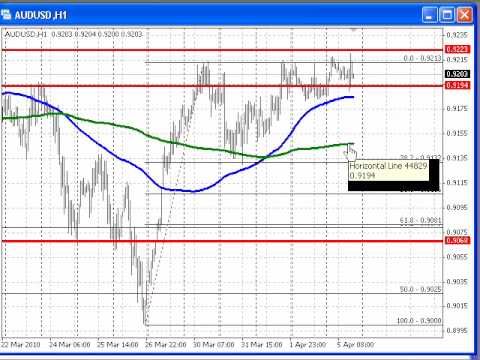Screen dimensions: 480x360
Task: Click the 22 Mar 2010 date label
Action: [x=21, y=344]
